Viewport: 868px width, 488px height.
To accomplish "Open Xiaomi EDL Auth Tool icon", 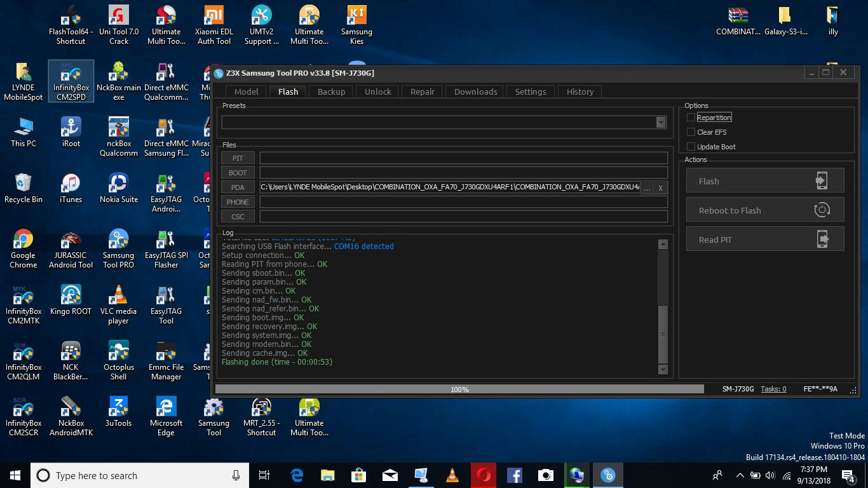I will 214,25.
